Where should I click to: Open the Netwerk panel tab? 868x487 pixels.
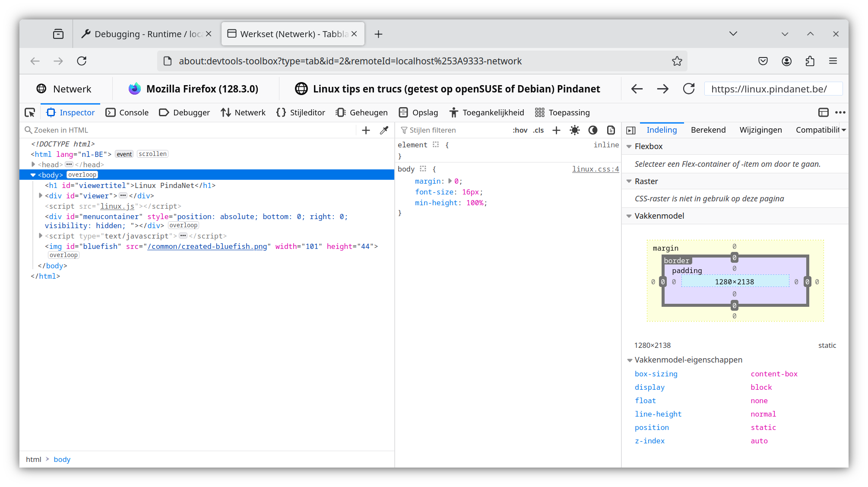tap(243, 112)
